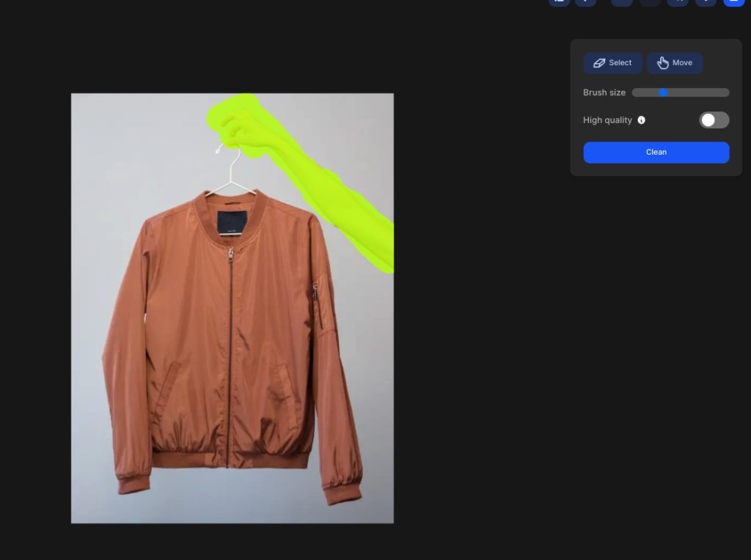Click the brown jacket's front zipper

point(230,352)
